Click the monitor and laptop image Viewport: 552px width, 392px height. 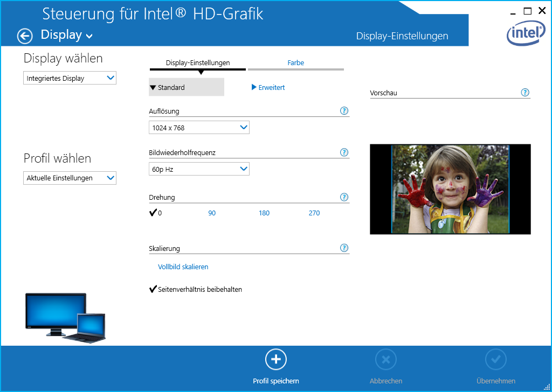[x=65, y=318]
